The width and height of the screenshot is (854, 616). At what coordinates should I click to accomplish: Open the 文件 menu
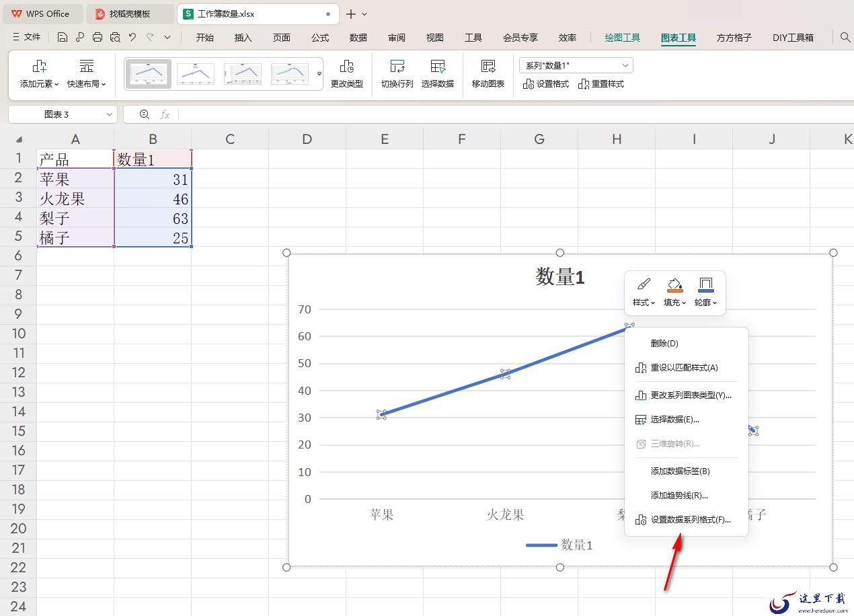tap(26, 37)
